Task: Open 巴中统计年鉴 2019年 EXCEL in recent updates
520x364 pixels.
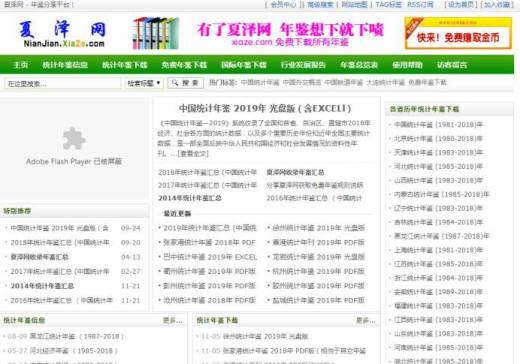Action: [210, 257]
